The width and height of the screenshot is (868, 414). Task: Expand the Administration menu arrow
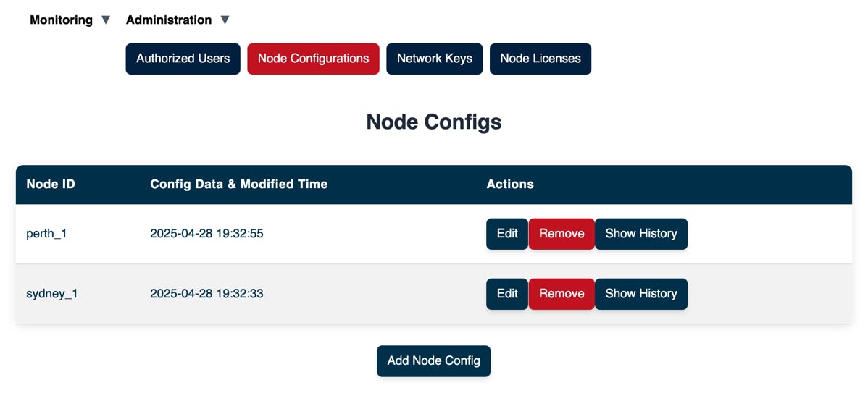point(224,20)
